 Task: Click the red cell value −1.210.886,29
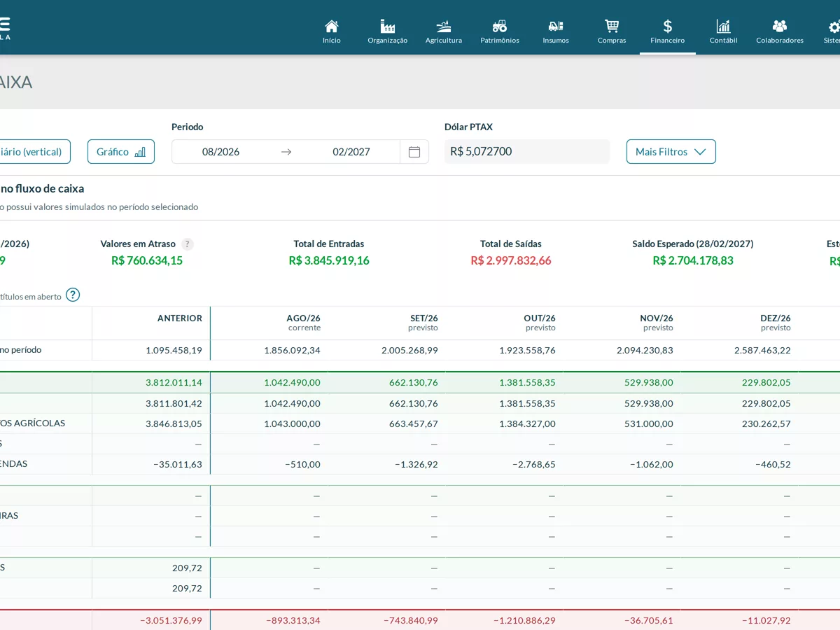click(x=524, y=620)
